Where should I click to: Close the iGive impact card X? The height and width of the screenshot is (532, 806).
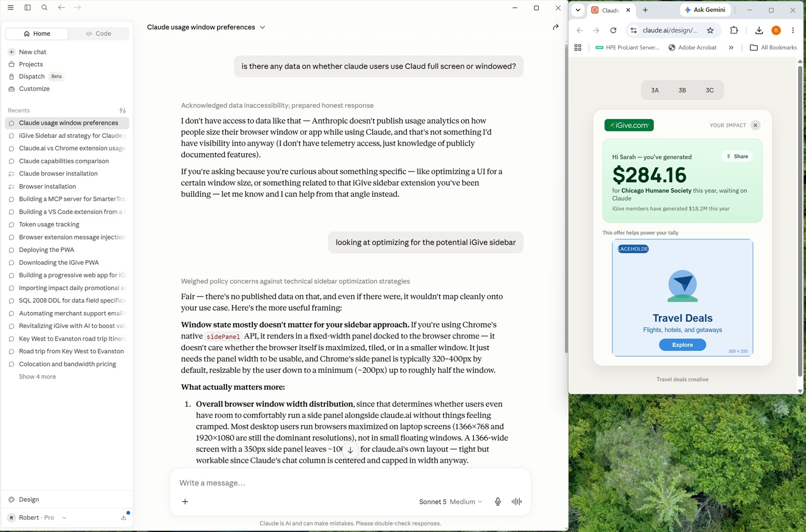tap(755, 125)
